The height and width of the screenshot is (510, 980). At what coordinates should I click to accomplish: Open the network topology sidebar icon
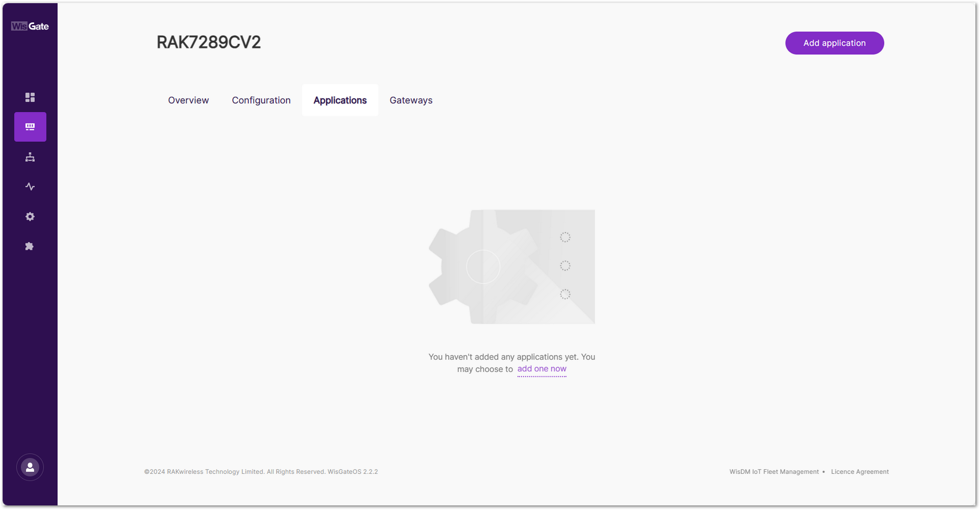(30, 157)
